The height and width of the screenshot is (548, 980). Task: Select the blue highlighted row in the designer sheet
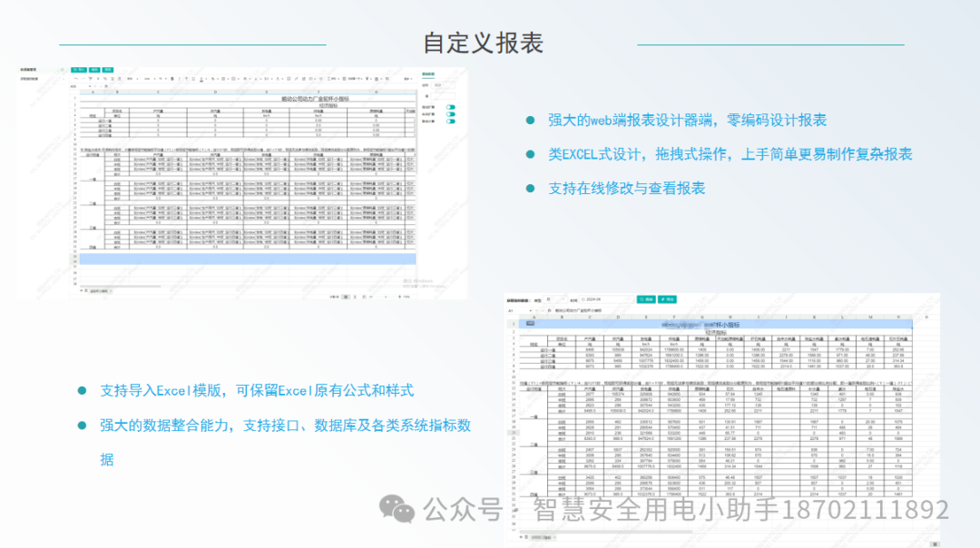(x=248, y=258)
